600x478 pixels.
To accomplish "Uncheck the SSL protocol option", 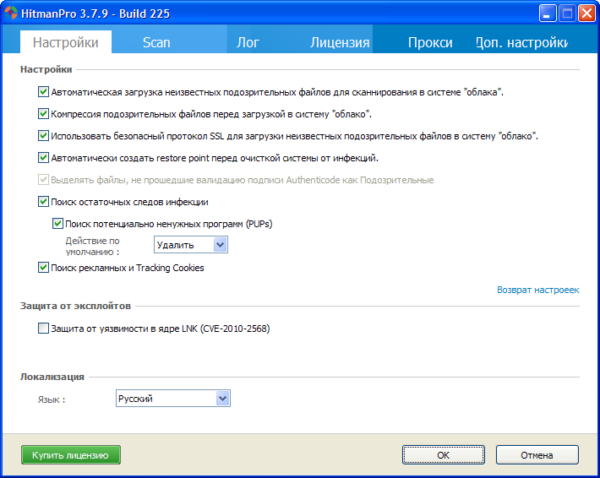I will [43, 136].
